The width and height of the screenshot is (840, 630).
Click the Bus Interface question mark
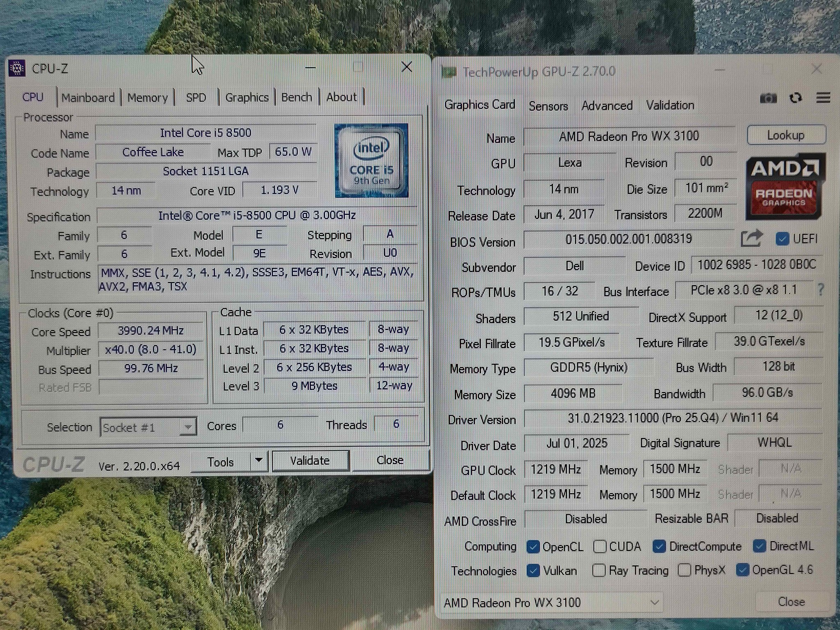pos(820,290)
